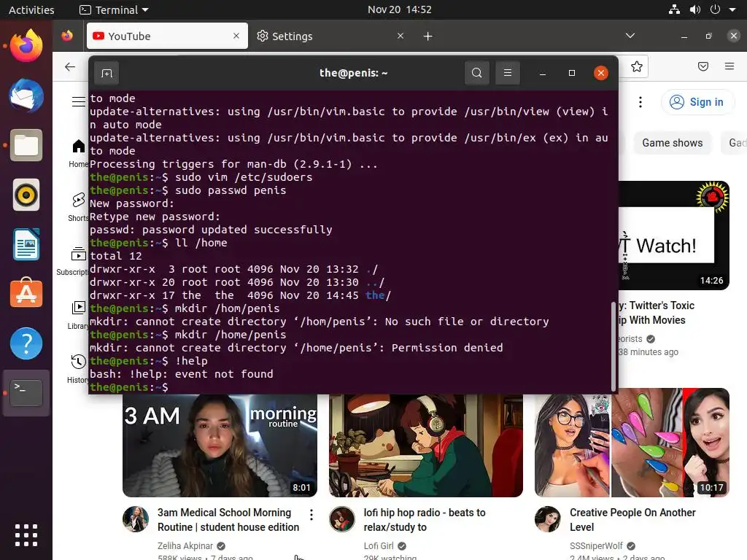The height and width of the screenshot is (560, 747).
Task: Open Help from the dock
Action: click(26, 343)
